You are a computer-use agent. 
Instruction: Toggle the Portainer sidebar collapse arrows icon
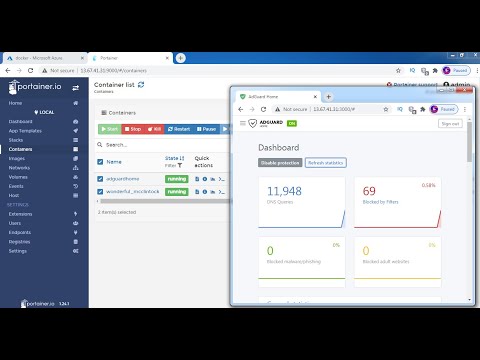click(x=76, y=88)
